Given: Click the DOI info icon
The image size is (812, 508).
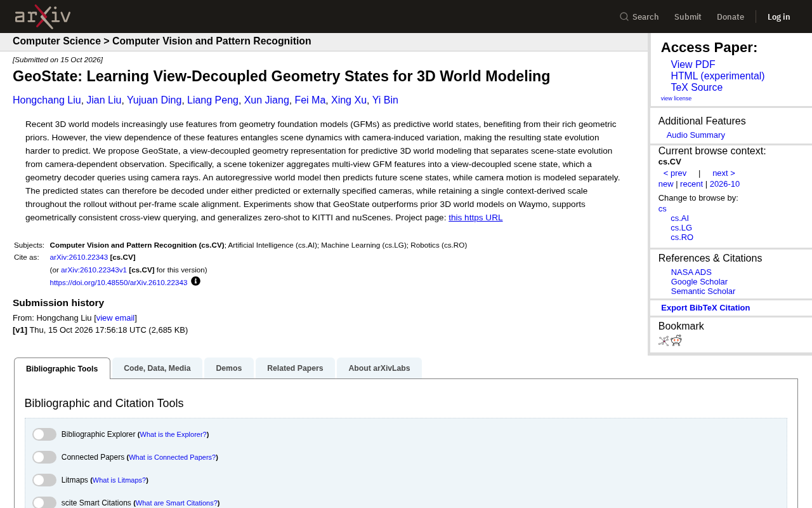Looking at the screenshot, I should pyautogui.click(x=195, y=281).
